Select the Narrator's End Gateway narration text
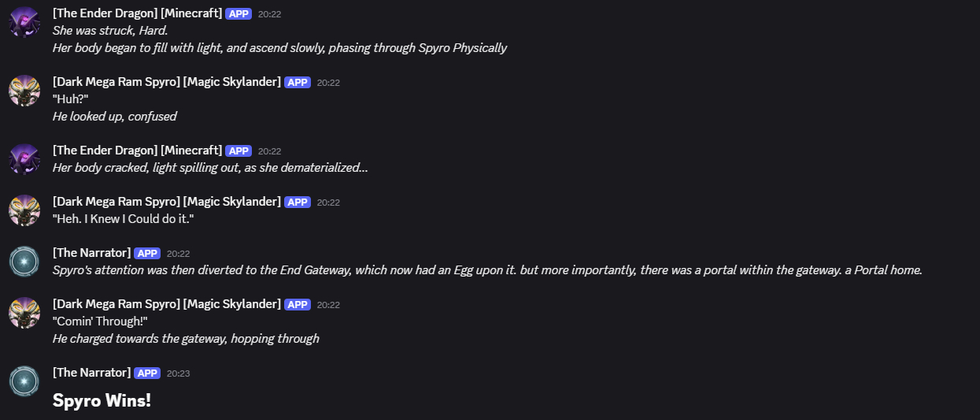 click(486, 270)
